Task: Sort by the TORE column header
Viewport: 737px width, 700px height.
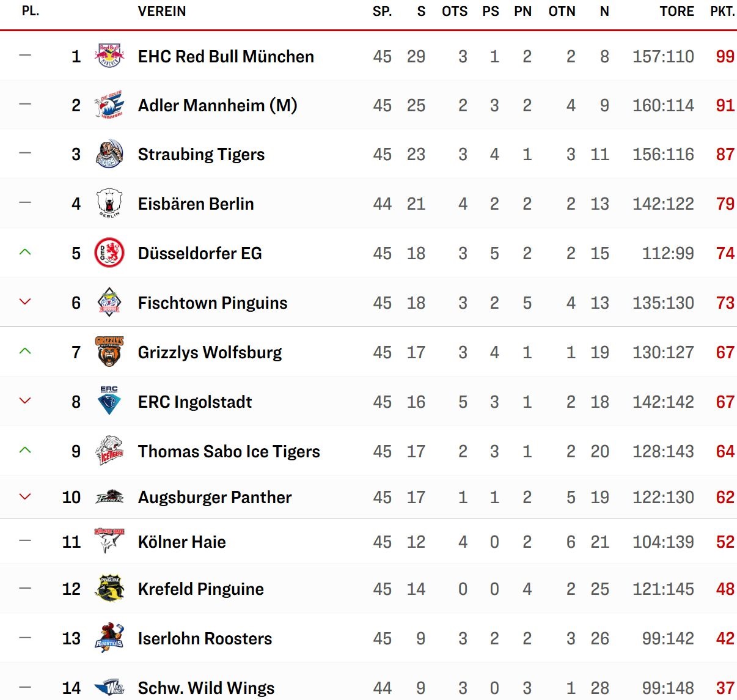Action: click(676, 11)
